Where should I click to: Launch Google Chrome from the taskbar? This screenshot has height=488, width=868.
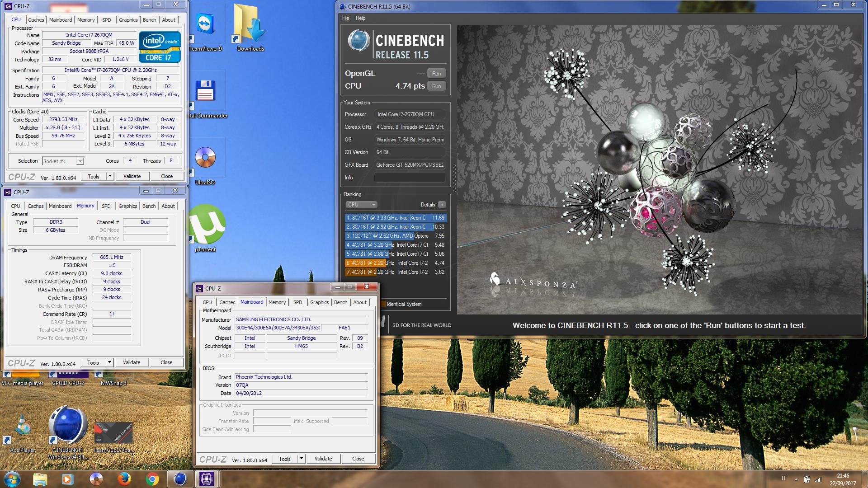tap(152, 479)
